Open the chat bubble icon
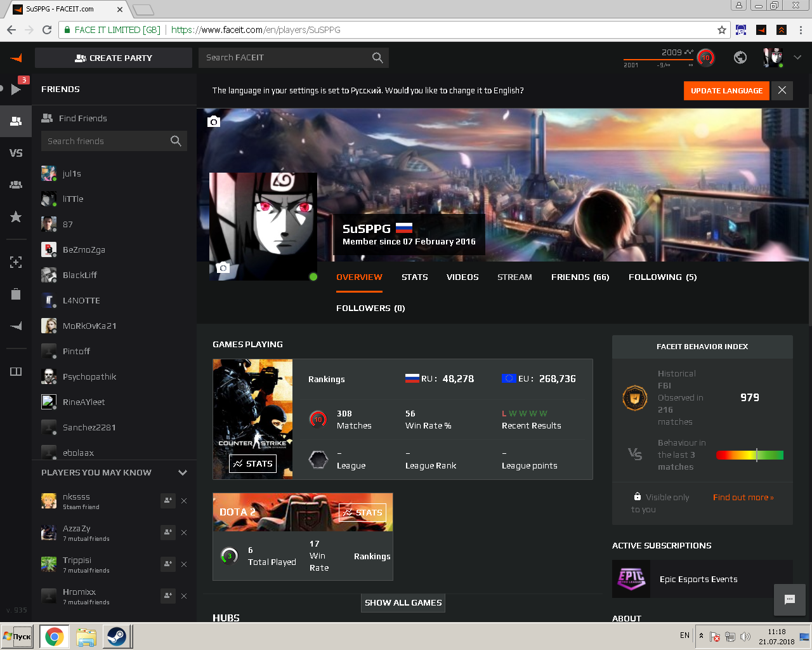The image size is (812, 650). [790, 599]
